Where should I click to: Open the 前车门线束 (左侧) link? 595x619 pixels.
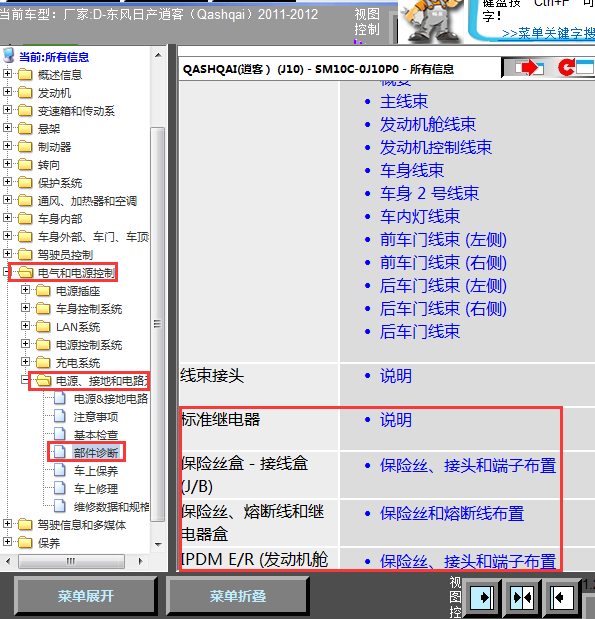[x=443, y=240]
